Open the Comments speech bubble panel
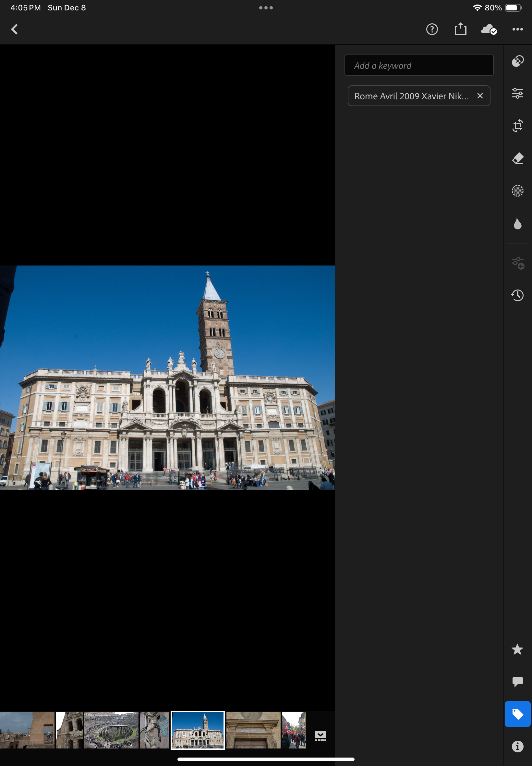This screenshot has height=766, width=532. (517, 681)
